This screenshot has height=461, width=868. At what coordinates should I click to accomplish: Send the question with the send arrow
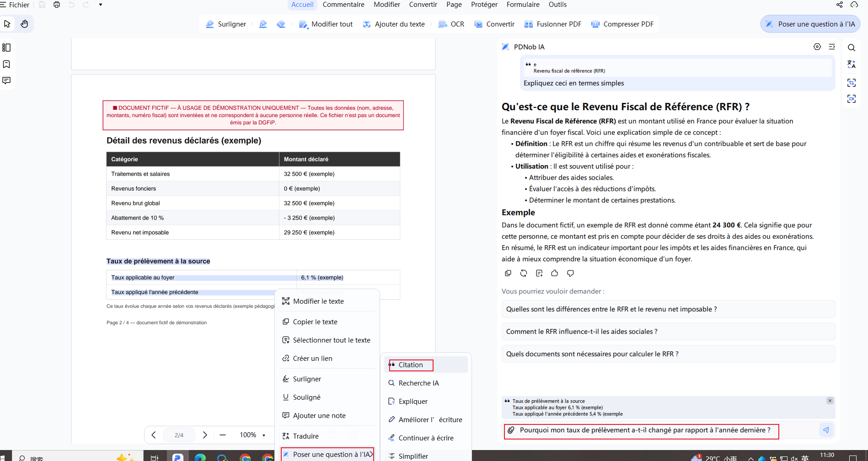826,430
